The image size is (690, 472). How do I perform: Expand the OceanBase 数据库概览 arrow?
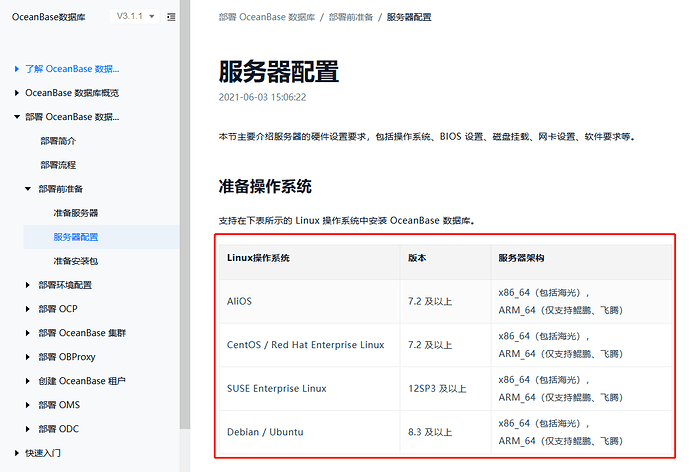[17, 93]
